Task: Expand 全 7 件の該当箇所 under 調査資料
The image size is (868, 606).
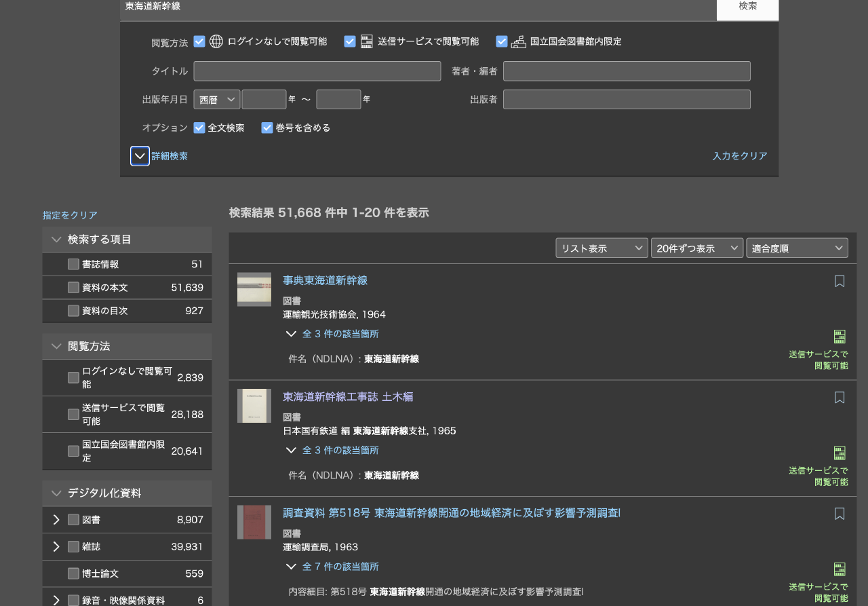Action: coord(332,566)
